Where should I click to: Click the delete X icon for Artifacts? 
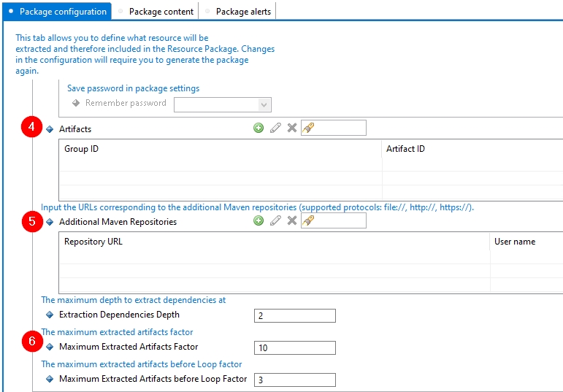[292, 128]
